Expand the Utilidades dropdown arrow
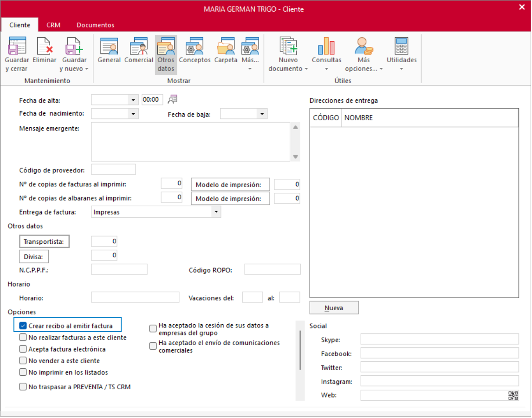This screenshot has height=418, width=532. click(x=402, y=69)
